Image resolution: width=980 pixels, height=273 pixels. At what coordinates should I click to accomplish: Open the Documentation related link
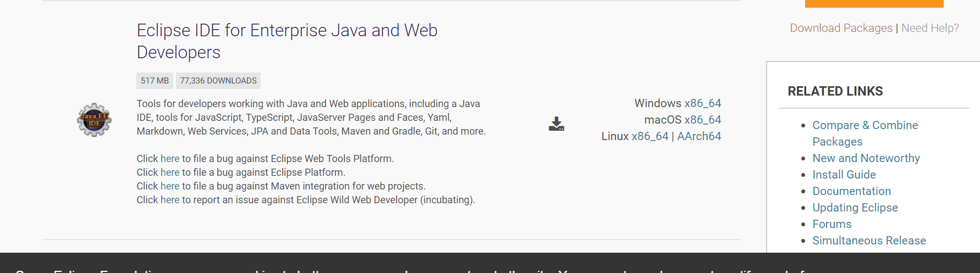tap(851, 191)
